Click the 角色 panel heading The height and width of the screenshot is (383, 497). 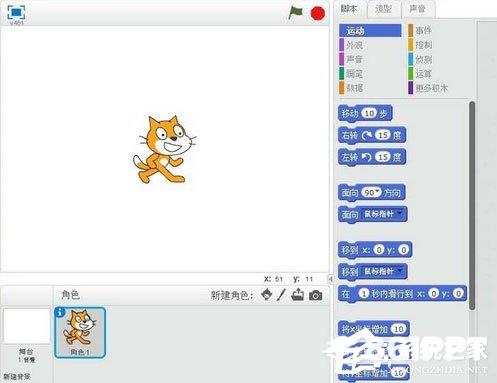click(x=70, y=295)
